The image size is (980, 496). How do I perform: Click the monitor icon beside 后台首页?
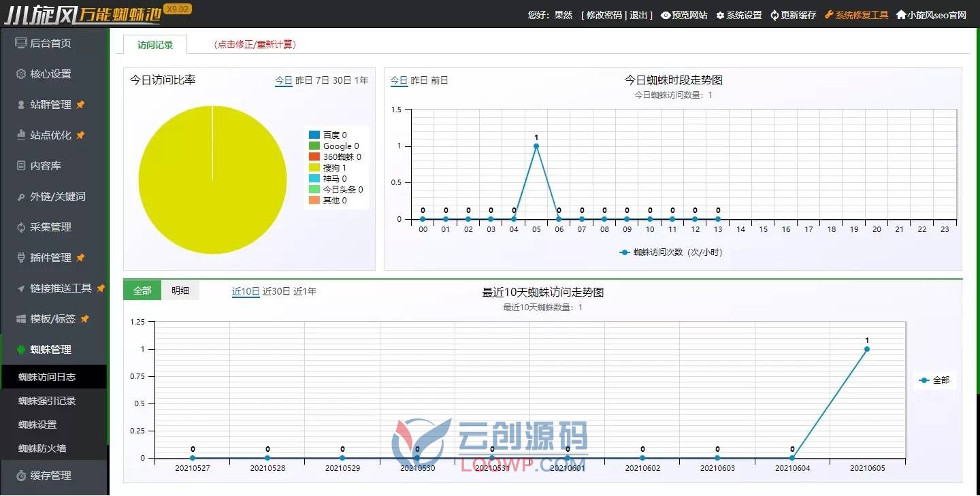pyautogui.click(x=21, y=43)
